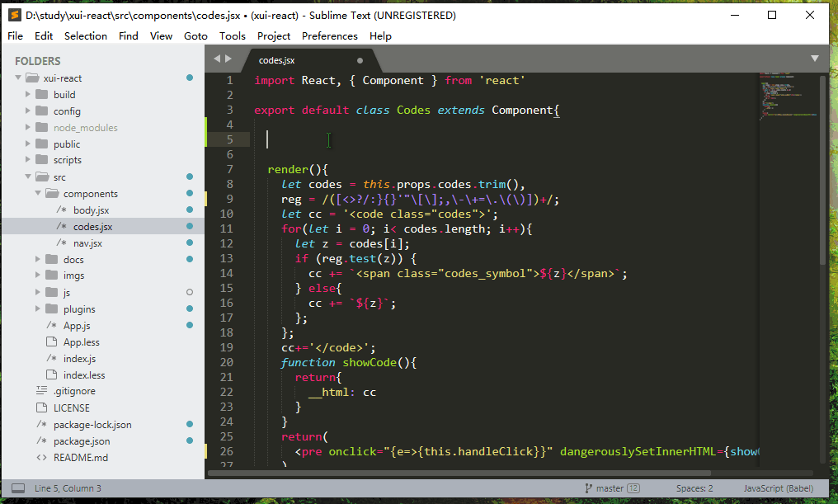This screenshot has width=838, height=504.
Task: Click line number 14 in the gutter
Action: pos(227,273)
